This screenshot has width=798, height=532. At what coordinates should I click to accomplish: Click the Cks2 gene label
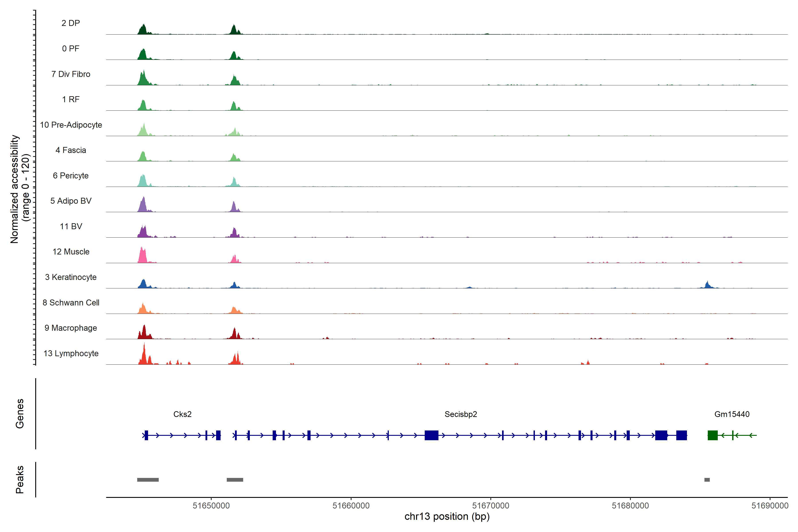click(x=182, y=414)
